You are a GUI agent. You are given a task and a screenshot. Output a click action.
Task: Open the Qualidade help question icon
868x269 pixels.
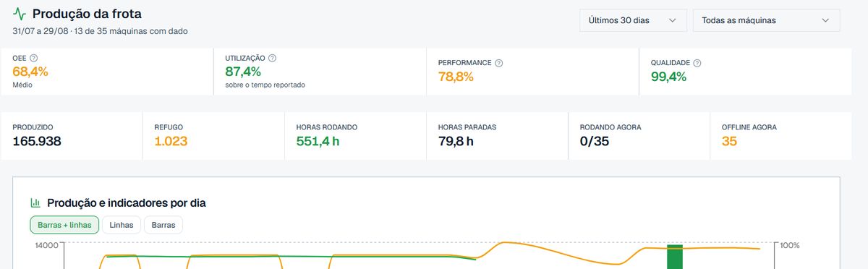click(697, 63)
